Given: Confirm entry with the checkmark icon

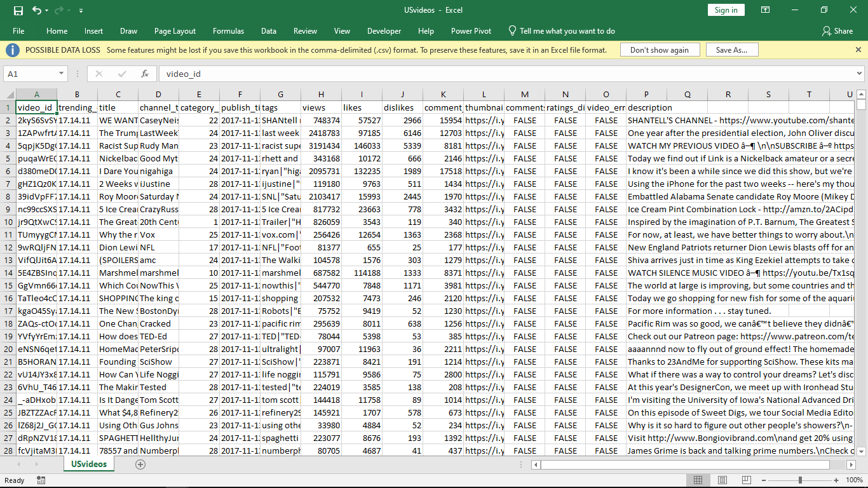Looking at the screenshot, I should coord(122,74).
